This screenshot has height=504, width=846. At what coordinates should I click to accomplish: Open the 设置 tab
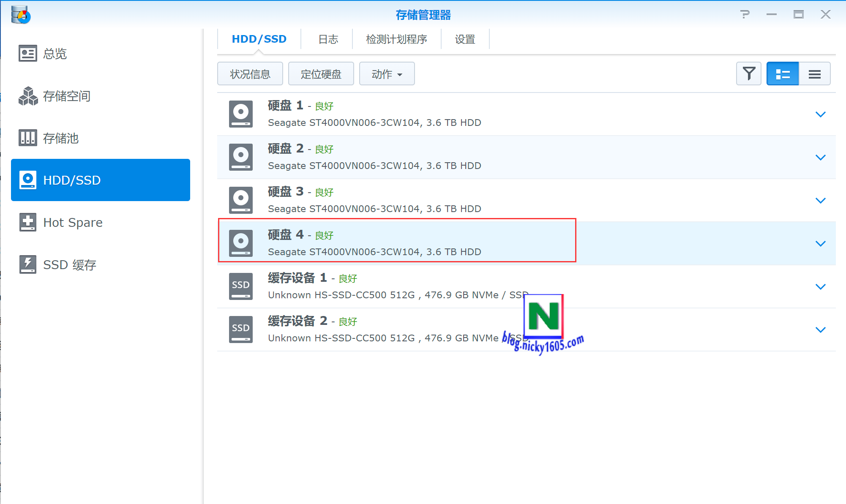pos(465,39)
